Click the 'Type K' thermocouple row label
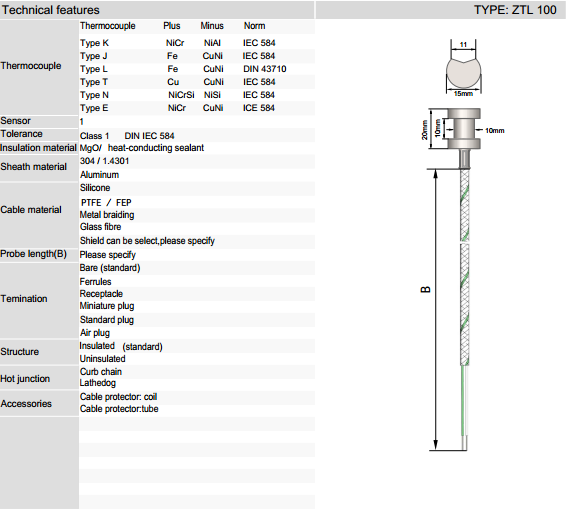 pos(94,43)
